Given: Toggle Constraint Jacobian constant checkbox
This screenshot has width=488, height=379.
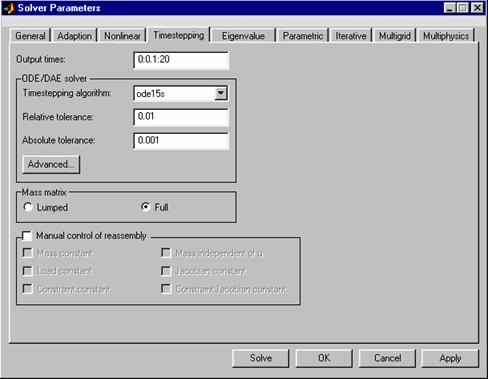Looking at the screenshot, I should [x=166, y=289].
